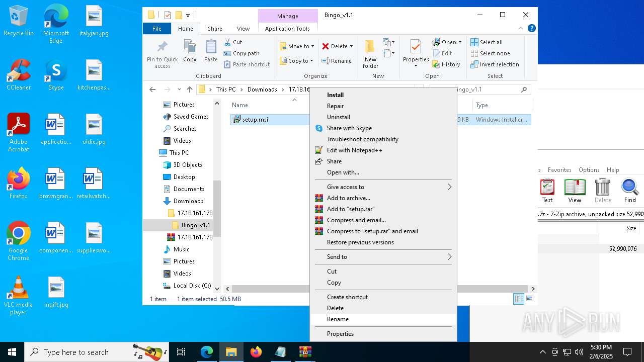Open the File ribbon tab
The width and height of the screenshot is (644, 362).
click(x=157, y=29)
